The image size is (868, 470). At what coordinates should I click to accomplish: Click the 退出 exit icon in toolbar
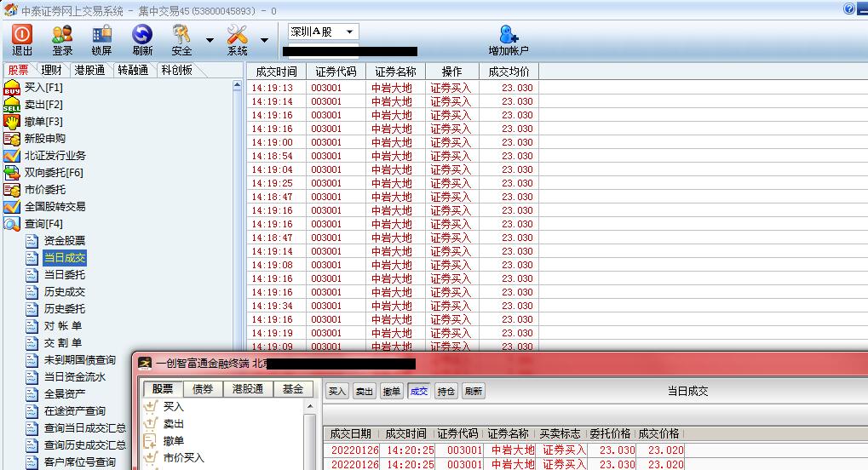coord(22,40)
